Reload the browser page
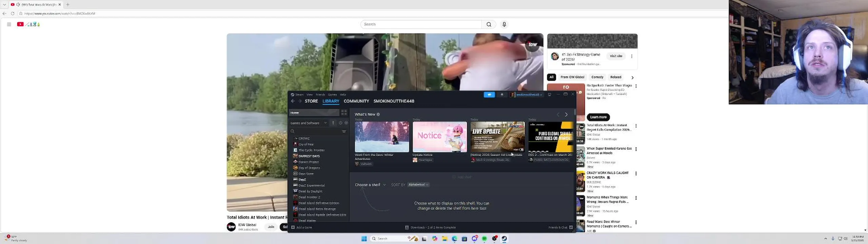The image size is (868, 244). pos(13,14)
